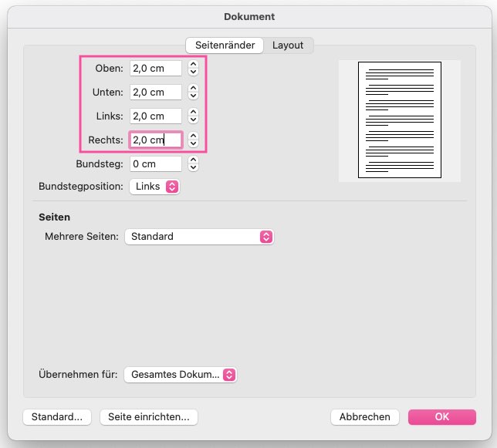Increase the Unten margin stepper
497x448 pixels.
coord(193,89)
